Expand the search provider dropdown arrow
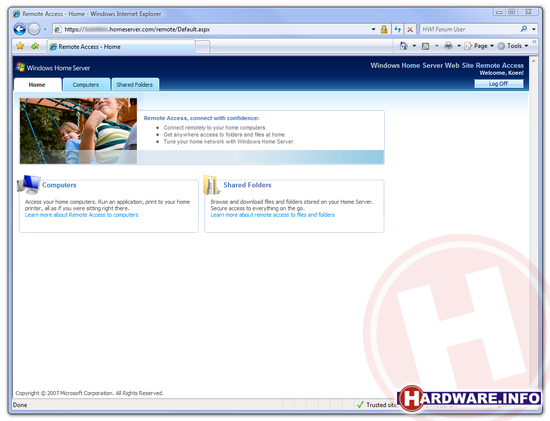The image size is (550, 421). click(534, 29)
